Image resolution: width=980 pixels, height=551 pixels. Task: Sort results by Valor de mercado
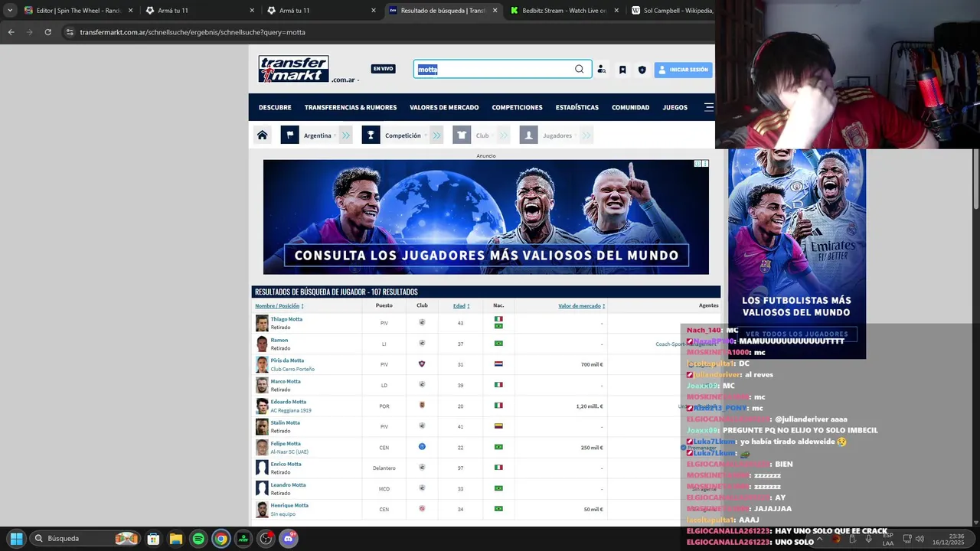[581, 306]
